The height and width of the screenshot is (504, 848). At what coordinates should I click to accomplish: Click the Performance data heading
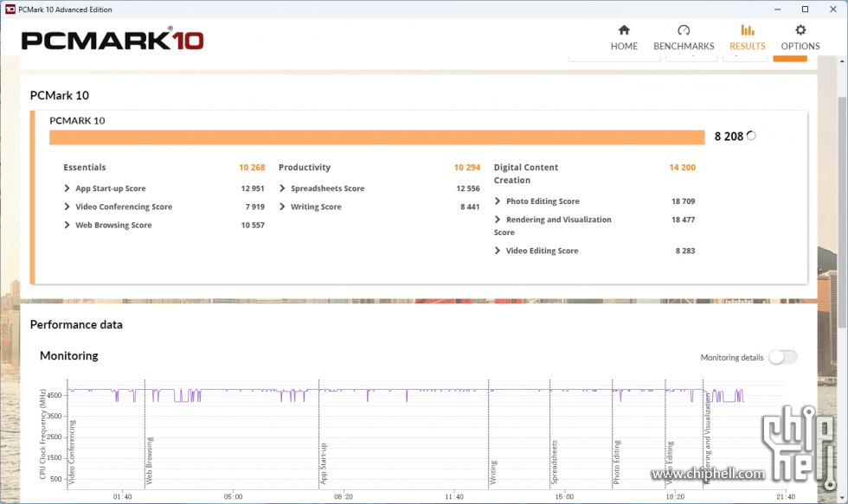pos(76,325)
